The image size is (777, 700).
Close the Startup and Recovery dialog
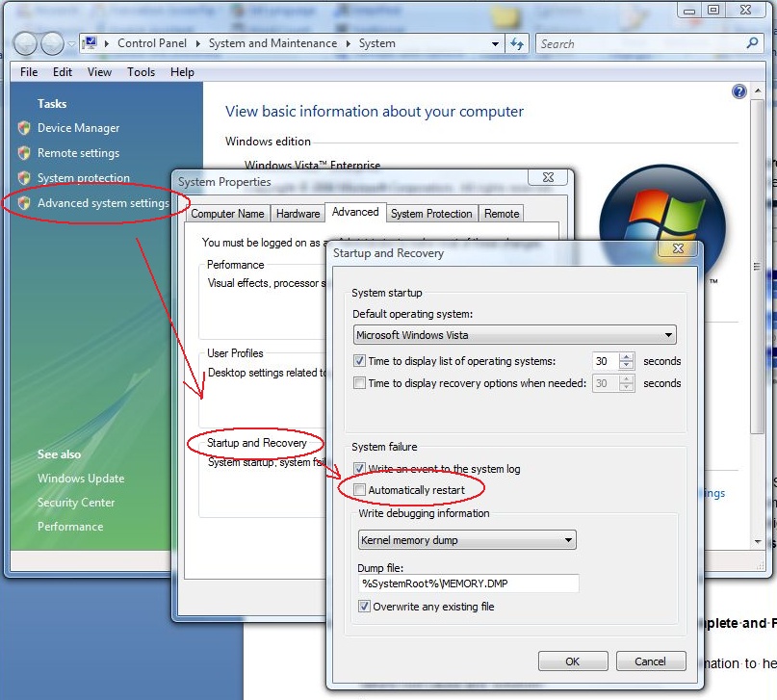pos(678,248)
